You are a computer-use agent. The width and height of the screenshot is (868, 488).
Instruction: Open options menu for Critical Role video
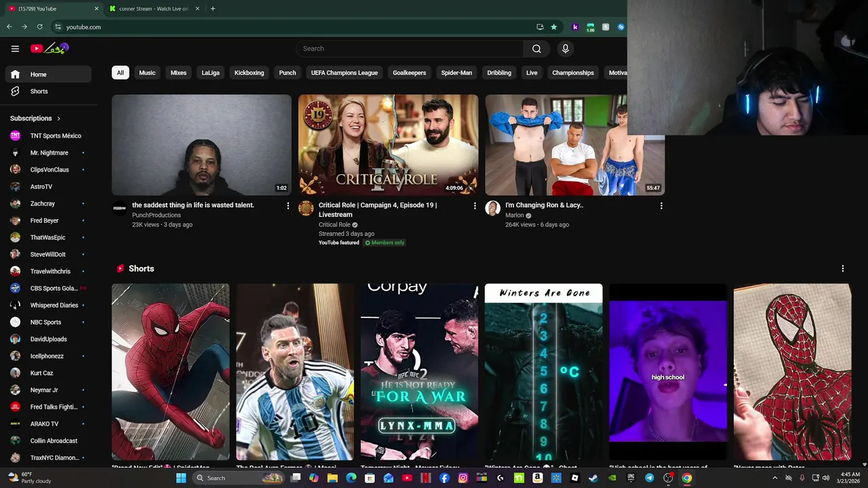pyautogui.click(x=475, y=205)
